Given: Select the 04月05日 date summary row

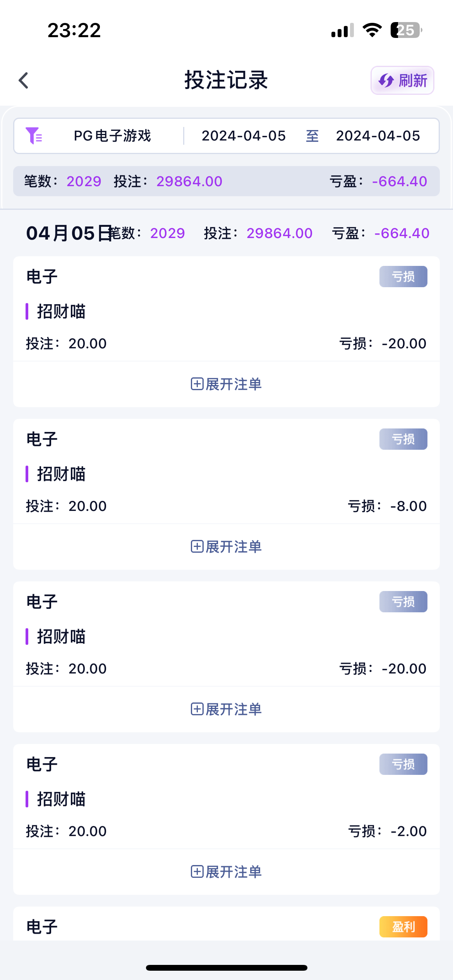Looking at the screenshot, I should (226, 233).
